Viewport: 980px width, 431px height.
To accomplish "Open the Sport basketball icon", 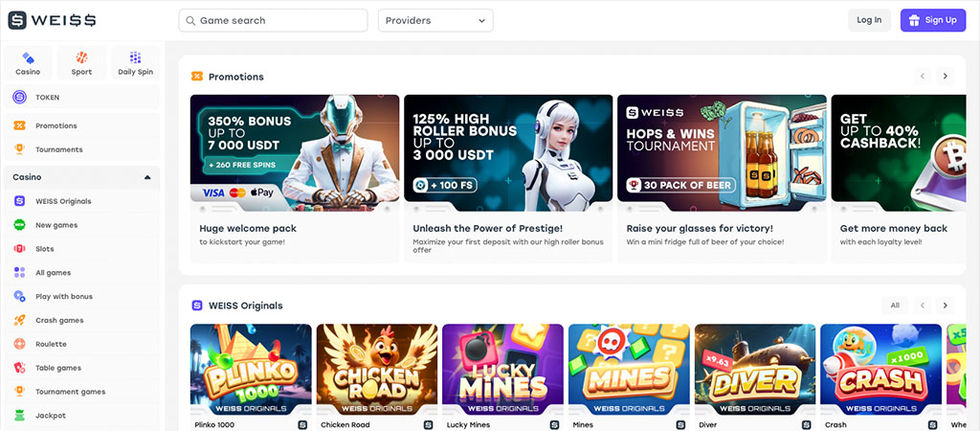I will (x=81, y=57).
